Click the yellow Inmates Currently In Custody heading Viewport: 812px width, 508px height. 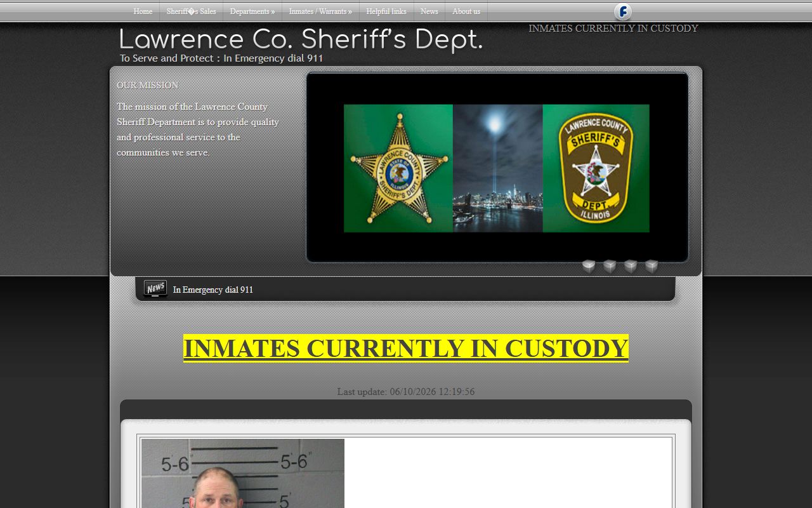pyautogui.click(x=406, y=349)
